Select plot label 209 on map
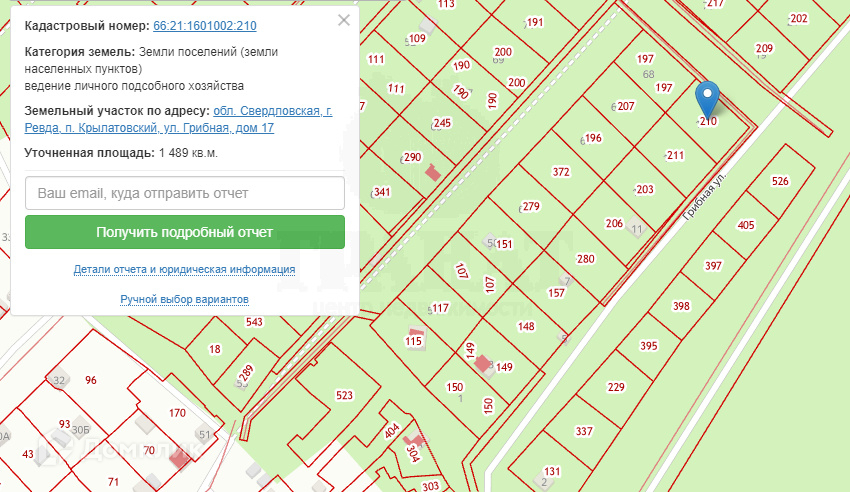This screenshot has height=492, width=850. (x=764, y=48)
